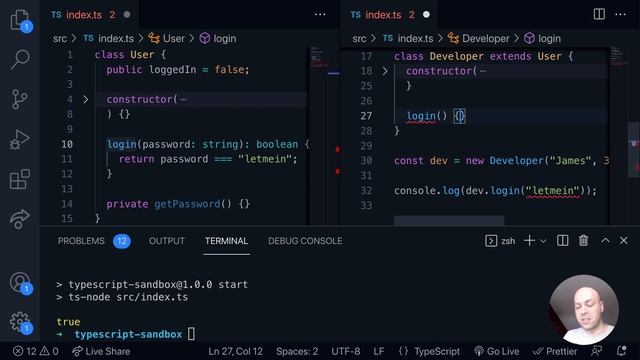640x360 pixels.
Task: Expand the folded constructor in Developer class
Action: point(384,71)
